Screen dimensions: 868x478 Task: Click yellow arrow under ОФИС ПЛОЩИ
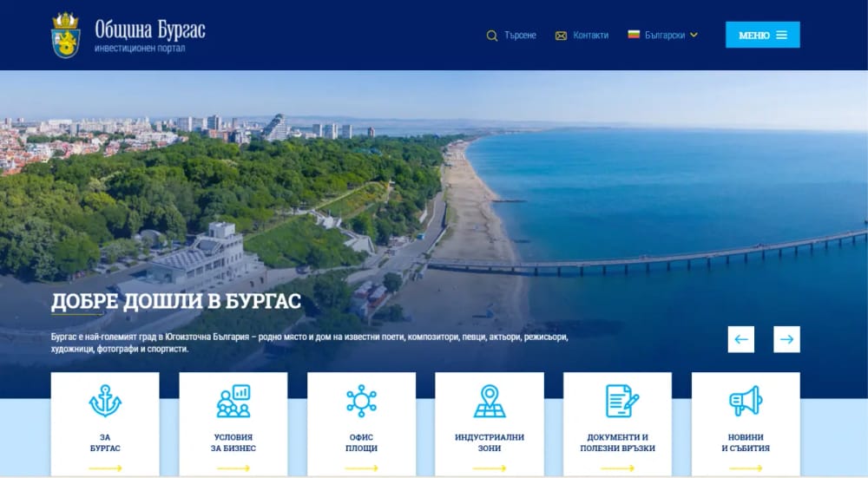coord(361,468)
